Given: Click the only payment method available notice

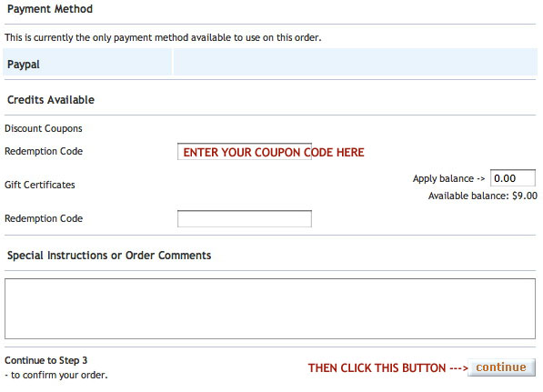Looking at the screenshot, I should pyautogui.click(x=163, y=37).
